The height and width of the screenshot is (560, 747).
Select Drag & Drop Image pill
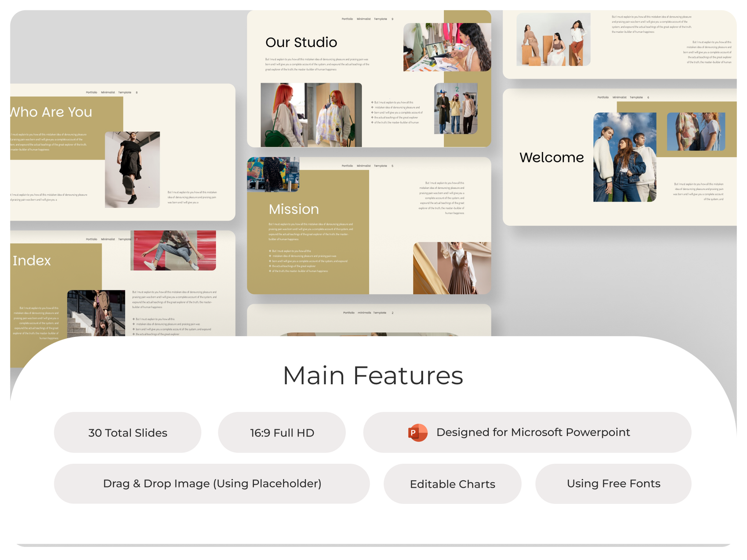tap(212, 484)
